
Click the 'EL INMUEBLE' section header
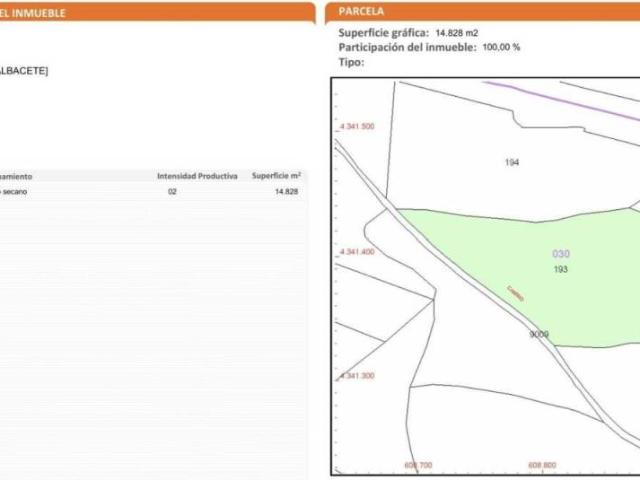(33, 13)
